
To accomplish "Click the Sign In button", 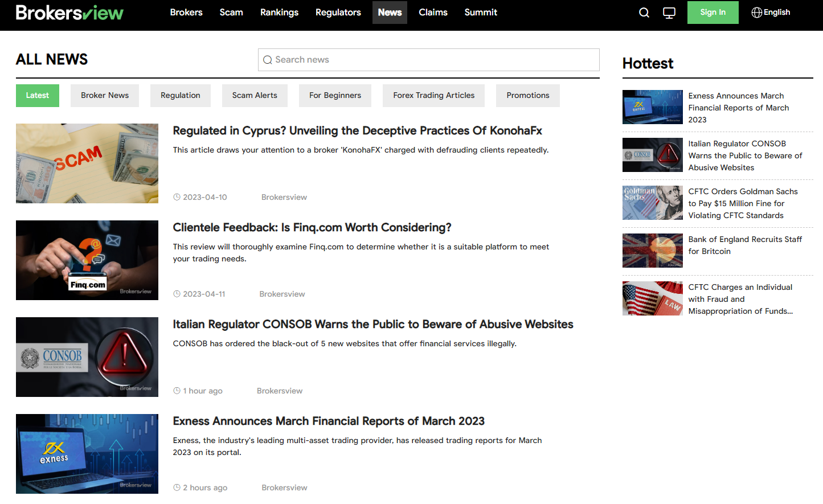I will coord(713,12).
